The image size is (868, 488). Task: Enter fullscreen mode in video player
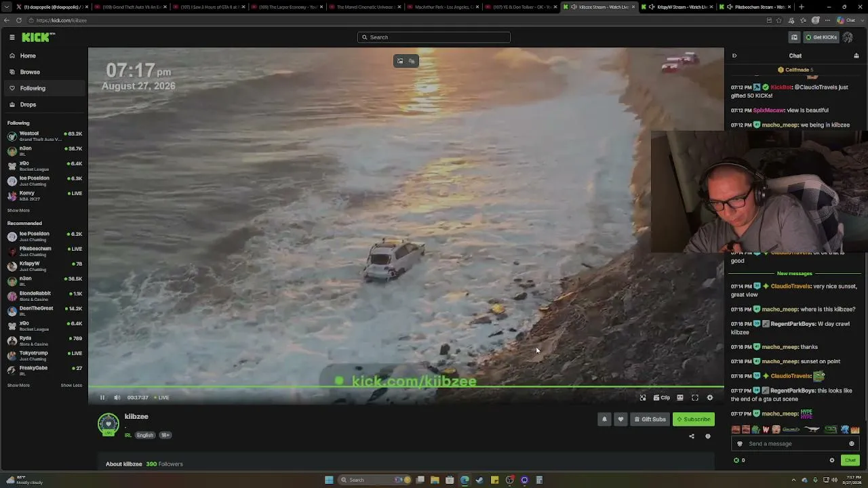pos(695,398)
